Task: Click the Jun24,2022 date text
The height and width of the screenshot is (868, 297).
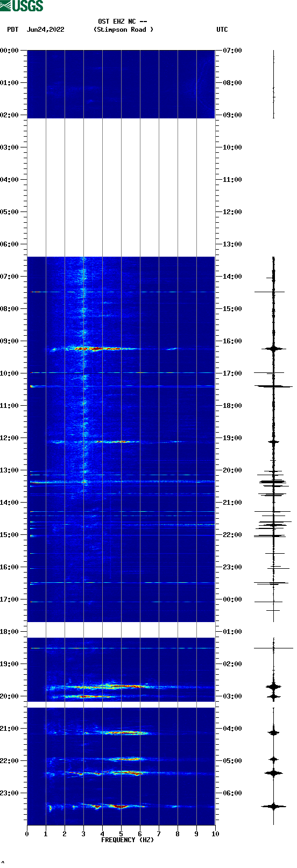Action: 45,30
